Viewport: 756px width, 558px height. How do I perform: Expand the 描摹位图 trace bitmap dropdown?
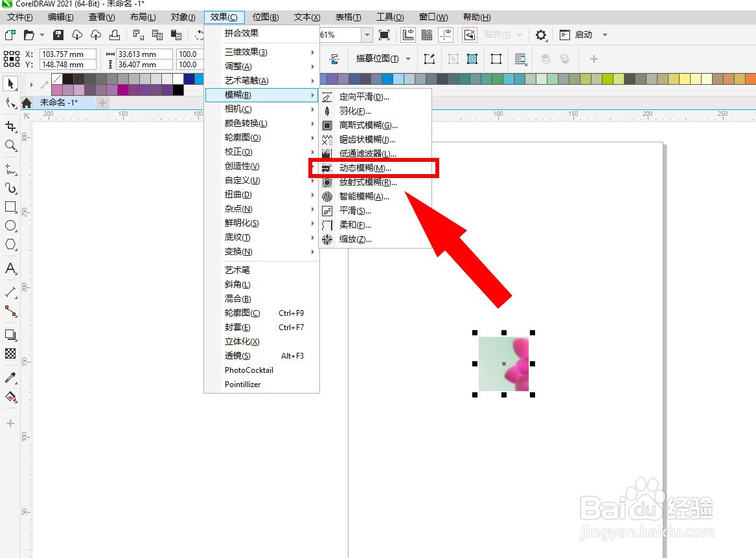coord(408,59)
